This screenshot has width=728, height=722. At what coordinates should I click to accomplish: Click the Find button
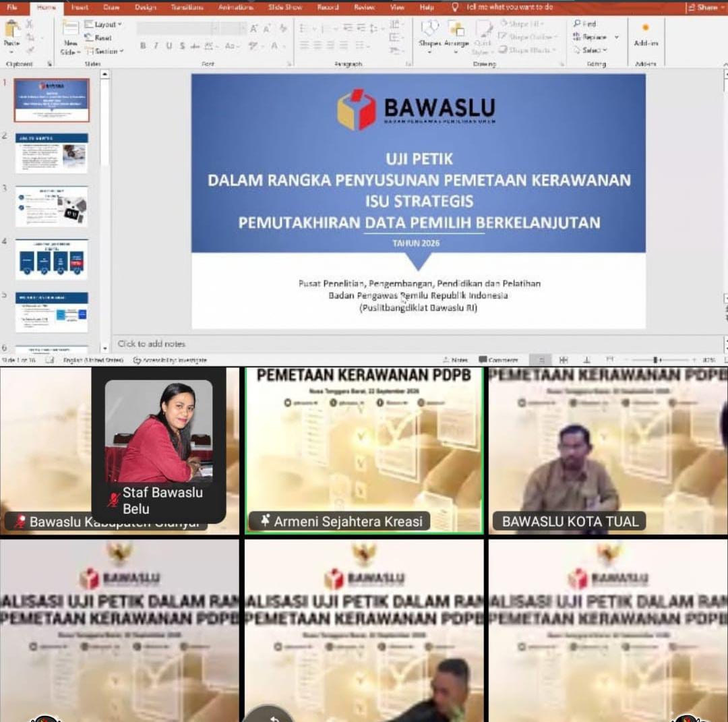[585, 24]
